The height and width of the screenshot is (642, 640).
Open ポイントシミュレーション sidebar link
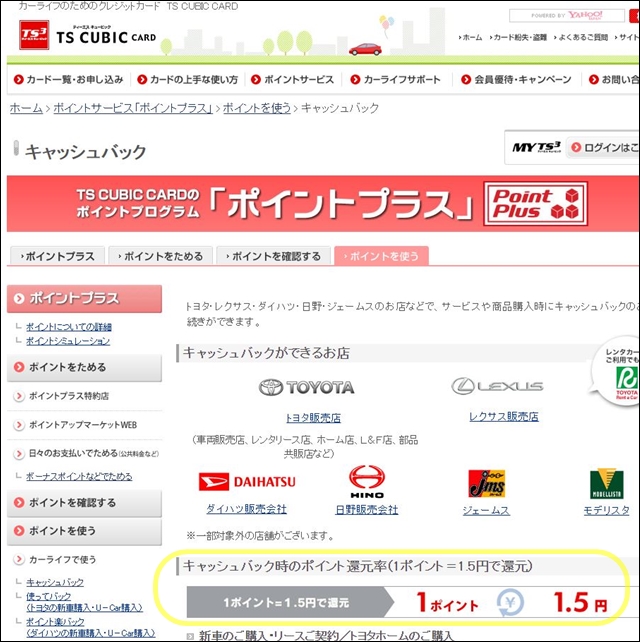click(x=68, y=341)
